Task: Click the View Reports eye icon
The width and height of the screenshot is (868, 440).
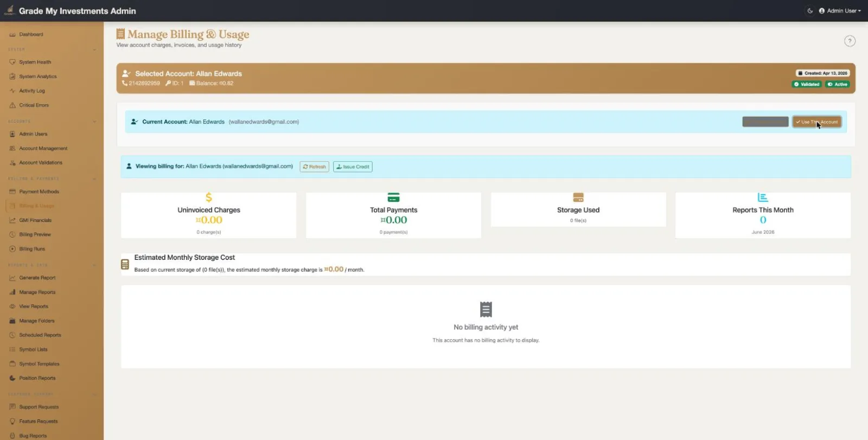Action: pos(12,307)
